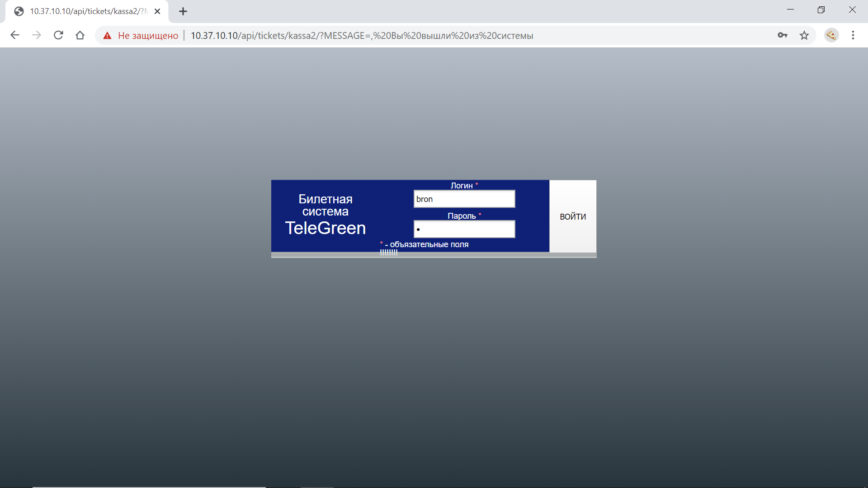Click the Не защищено security label
Image resolution: width=868 pixels, height=488 pixels.
148,36
